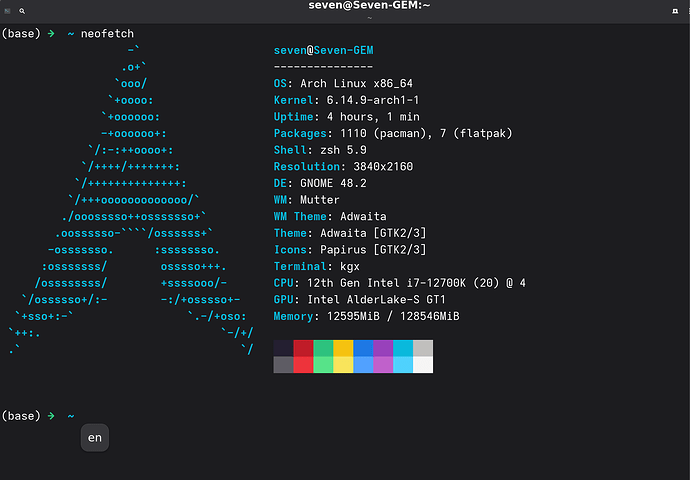Click the dark black swatch in top row
The height and width of the screenshot is (480, 690).
(283, 348)
